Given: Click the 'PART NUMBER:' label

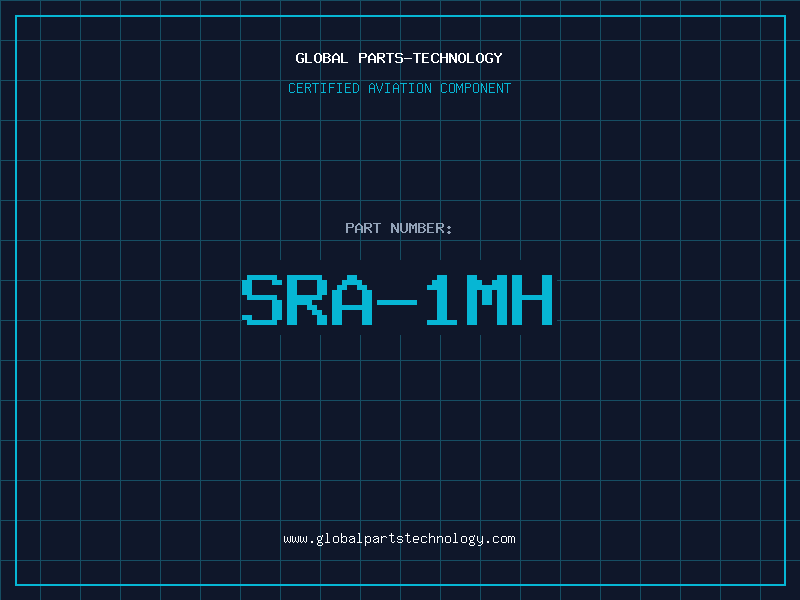Looking at the screenshot, I should point(399,228).
